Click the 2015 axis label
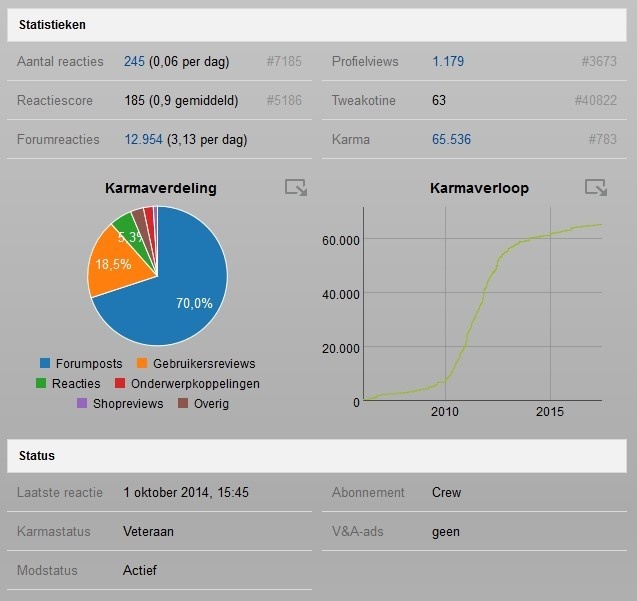Screen dimensions: 637x601 [550, 412]
